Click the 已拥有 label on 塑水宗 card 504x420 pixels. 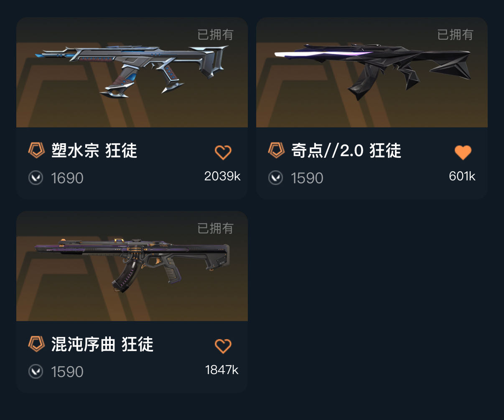(x=215, y=35)
